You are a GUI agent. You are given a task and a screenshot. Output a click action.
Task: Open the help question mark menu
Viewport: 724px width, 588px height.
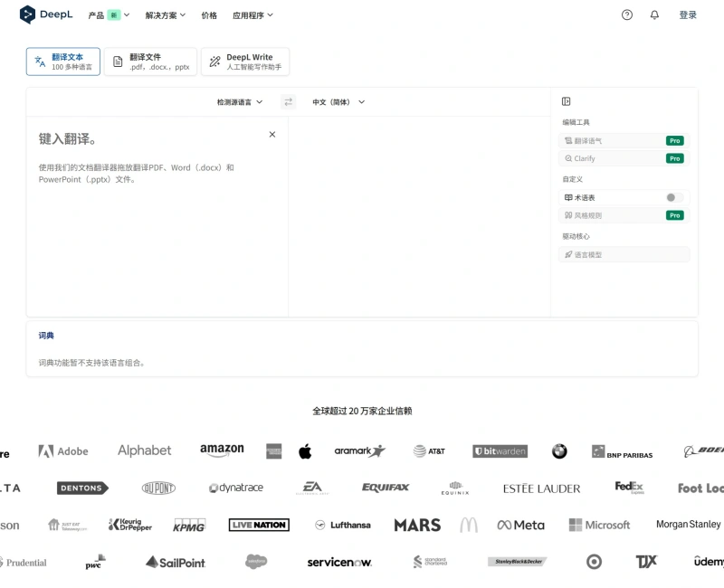(x=627, y=14)
